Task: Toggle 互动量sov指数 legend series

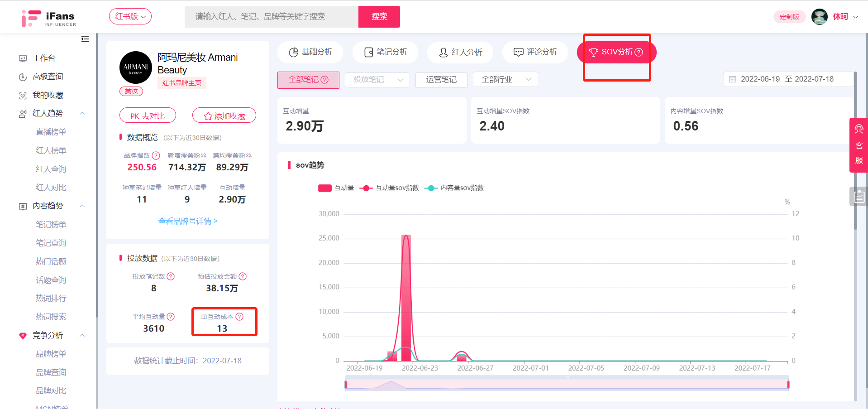Action: pyautogui.click(x=389, y=188)
